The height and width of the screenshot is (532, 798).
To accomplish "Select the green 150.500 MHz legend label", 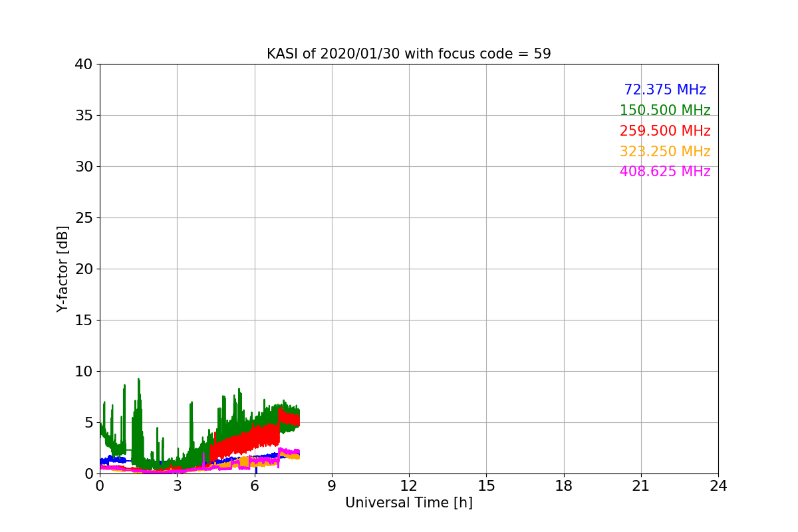I will (665, 110).
